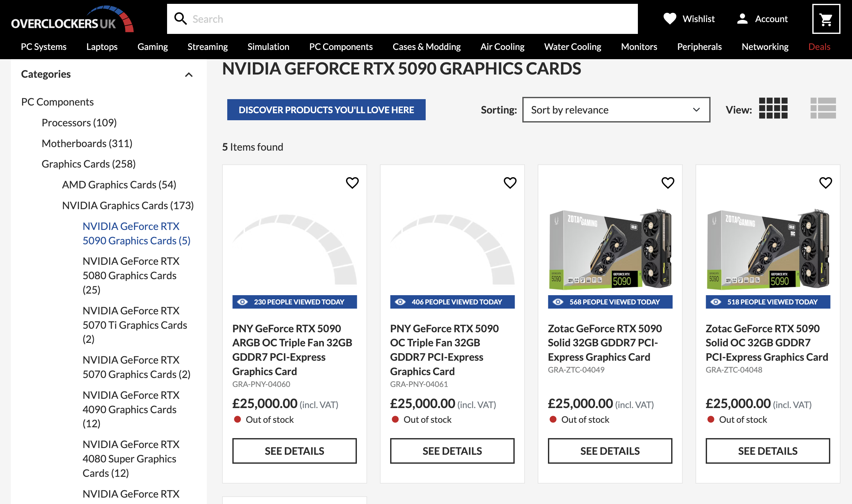Click the Wishlist text link

click(698, 19)
